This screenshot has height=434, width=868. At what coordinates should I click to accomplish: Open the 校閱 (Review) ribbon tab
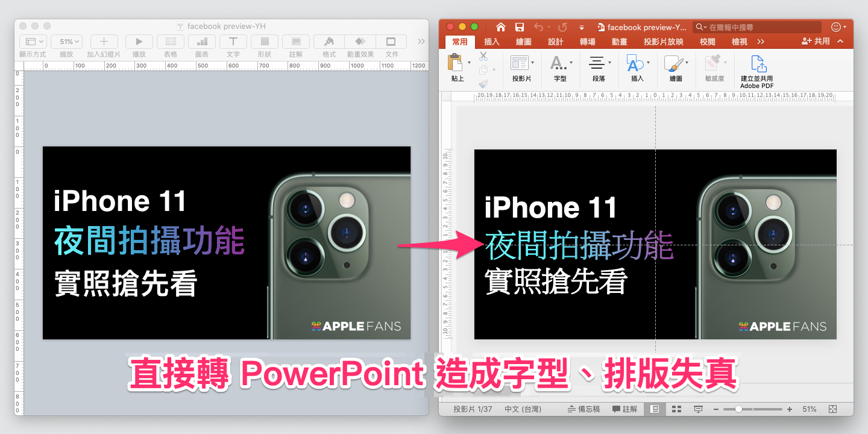(708, 42)
